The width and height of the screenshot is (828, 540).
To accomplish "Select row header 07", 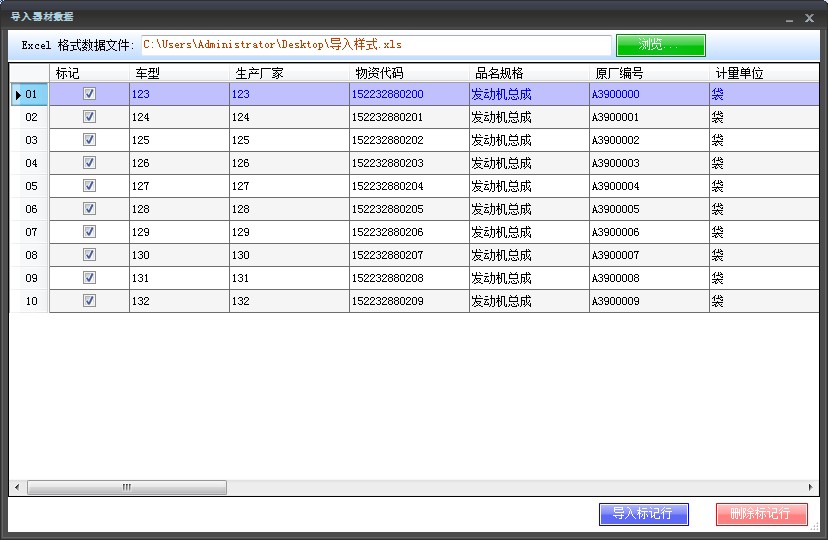I will tap(31, 232).
